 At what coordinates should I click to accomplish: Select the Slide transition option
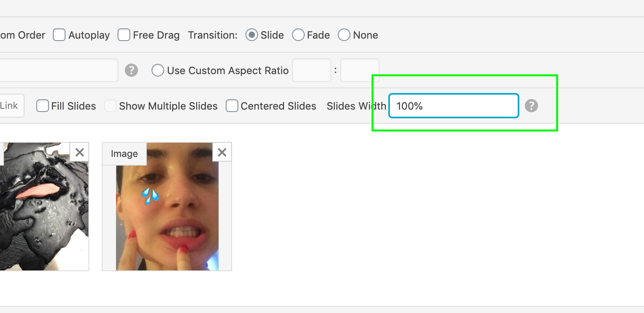click(x=252, y=35)
